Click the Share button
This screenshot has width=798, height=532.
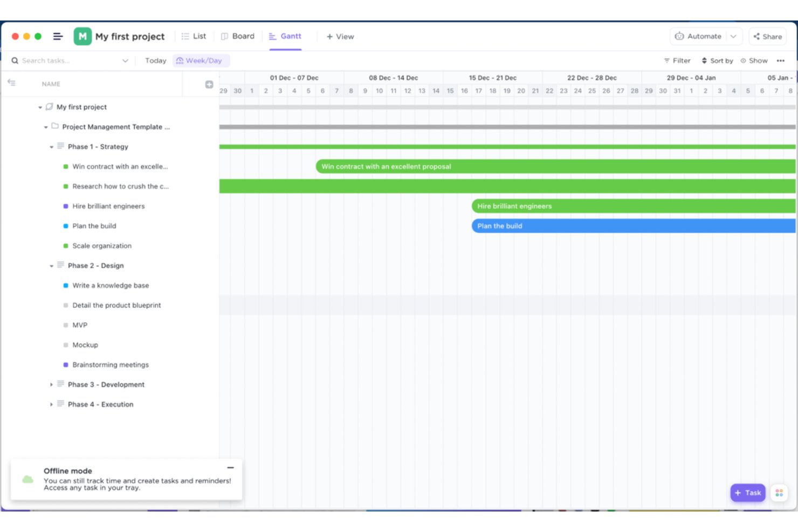(768, 37)
